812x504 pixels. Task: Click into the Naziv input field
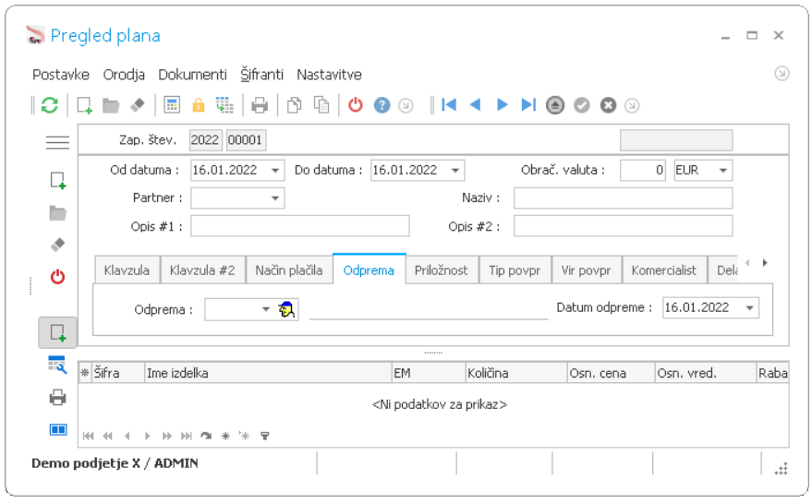(623, 198)
